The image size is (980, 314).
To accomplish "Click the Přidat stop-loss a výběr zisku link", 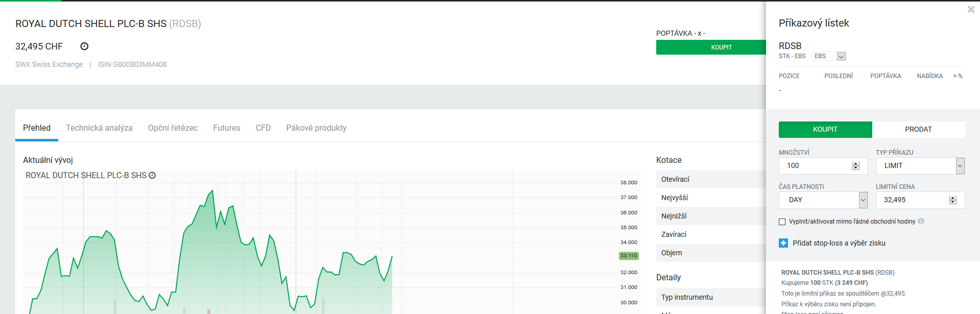I will pyautogui.click(x=839, y=243).
